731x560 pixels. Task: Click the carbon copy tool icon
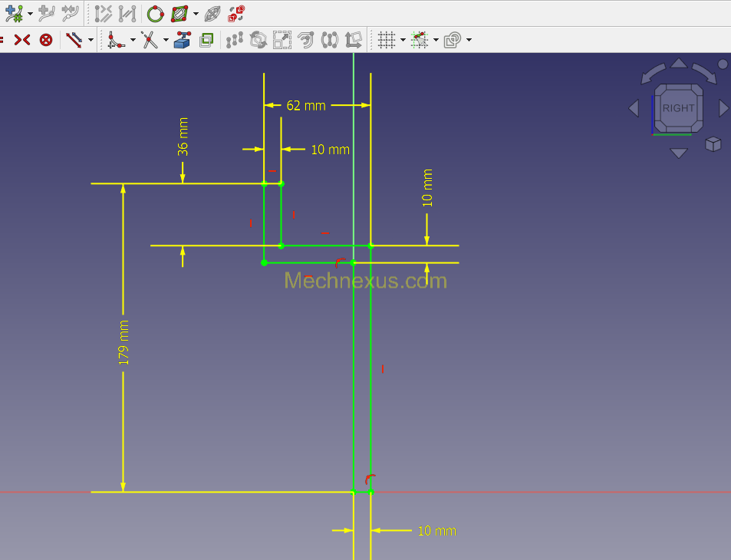click(206, 39)
